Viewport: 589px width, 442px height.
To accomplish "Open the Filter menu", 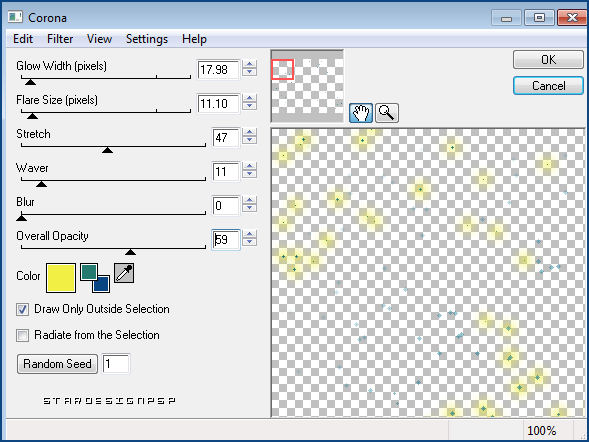I will [60, 39].
